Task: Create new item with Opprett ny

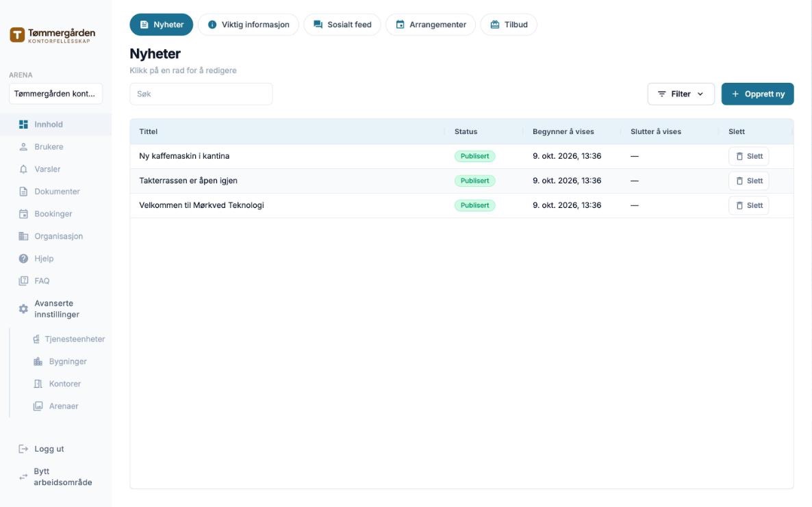Action: [758, 94]
